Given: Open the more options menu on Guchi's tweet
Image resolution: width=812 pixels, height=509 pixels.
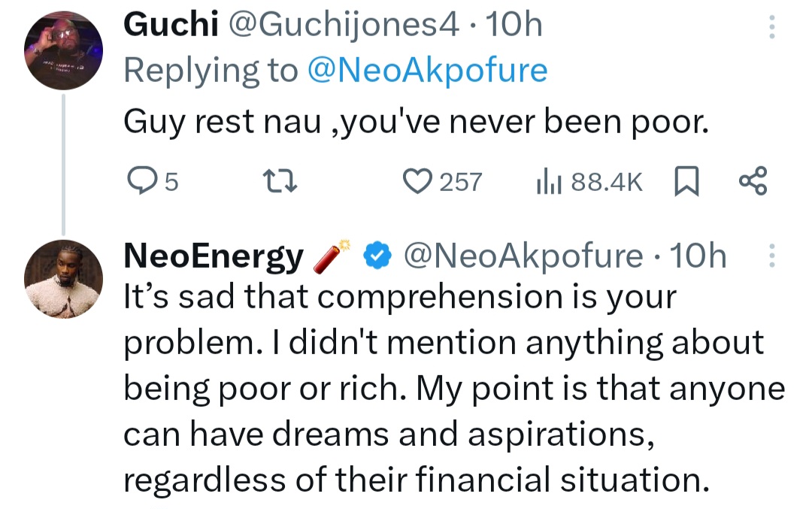Looking at the screenshot, I should (771, 28).
